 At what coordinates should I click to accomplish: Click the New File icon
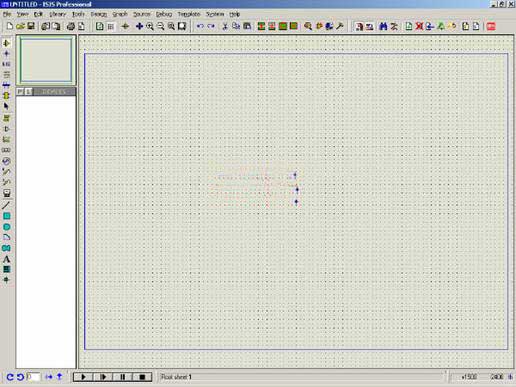(10, 26)
